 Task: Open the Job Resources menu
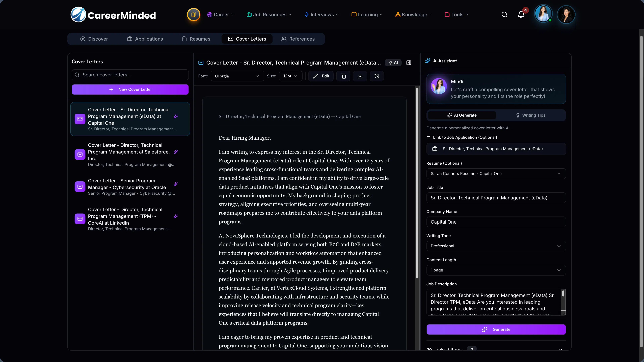[x=269, y=15]
